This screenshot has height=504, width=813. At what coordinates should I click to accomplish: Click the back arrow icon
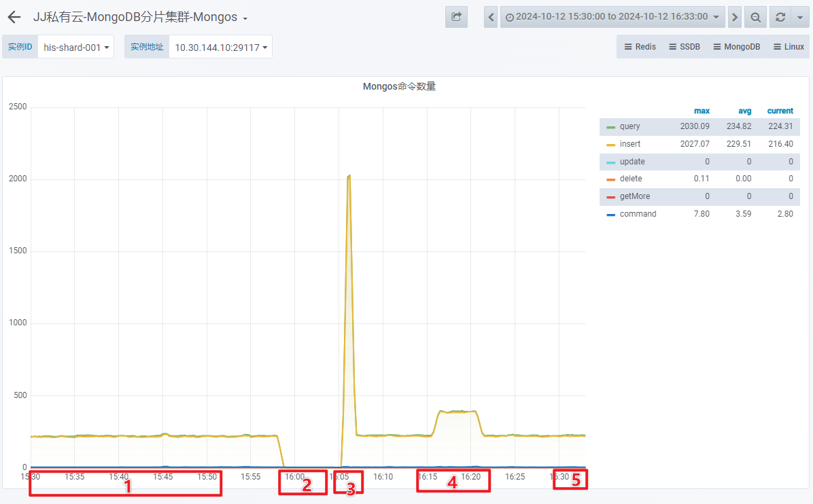coord(14,17)
